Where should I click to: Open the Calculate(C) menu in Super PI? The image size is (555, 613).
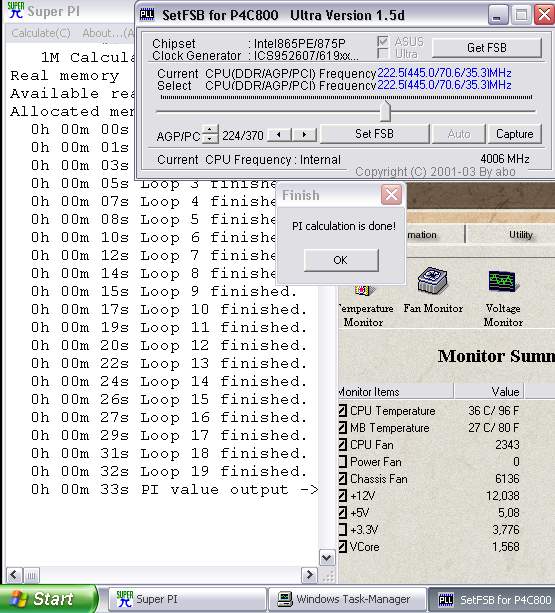tap(41, 33)
